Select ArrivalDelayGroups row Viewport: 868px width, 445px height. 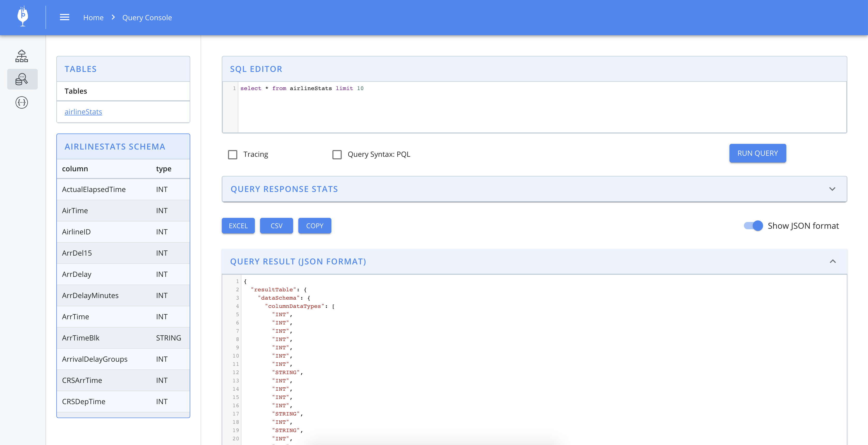pos(123,359)
